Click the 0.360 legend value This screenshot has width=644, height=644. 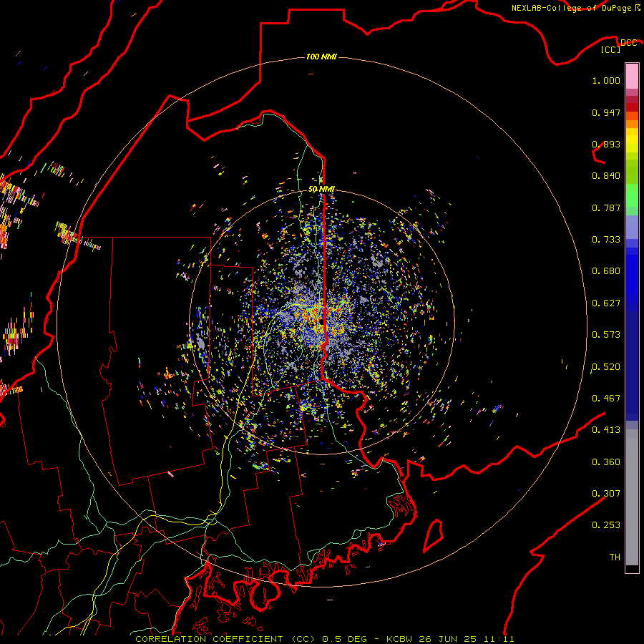tap(606, 462)
